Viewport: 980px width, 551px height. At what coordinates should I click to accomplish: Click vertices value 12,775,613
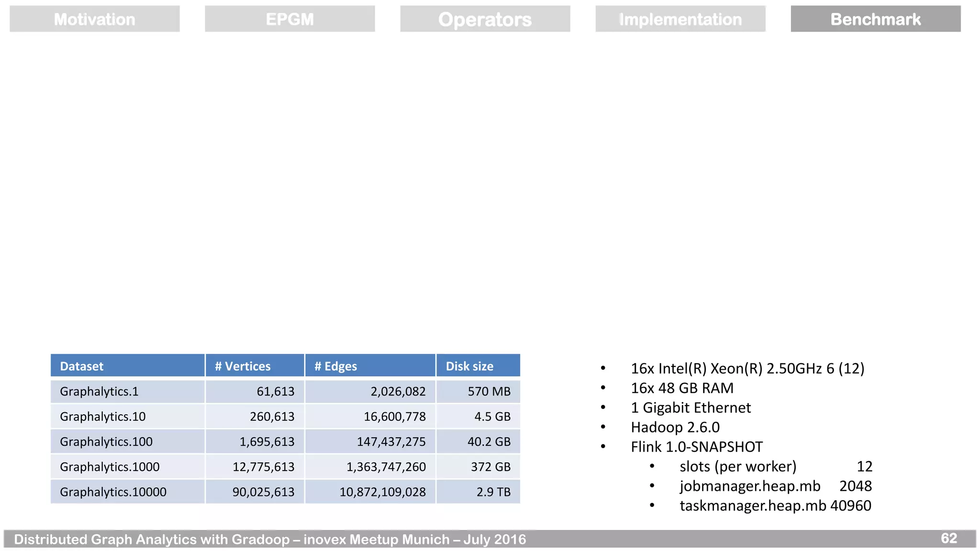pyautogui.click(x=255, y=467)
